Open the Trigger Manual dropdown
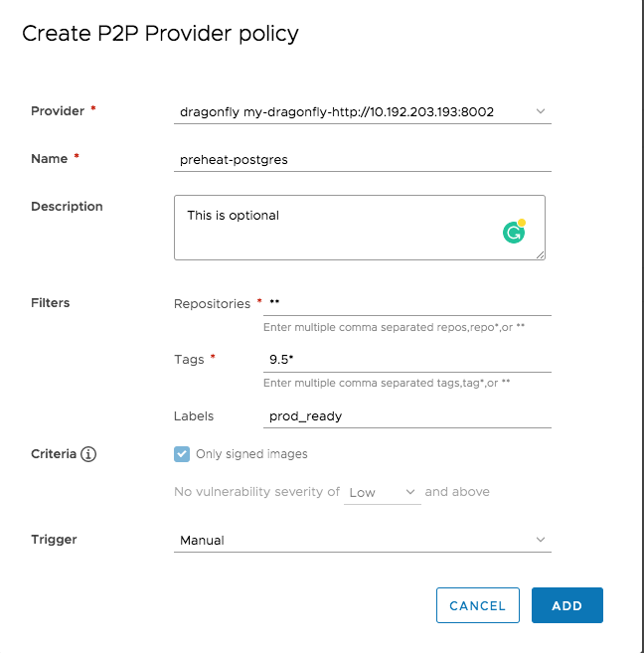This screenshot has height=653, width=644. click(362, 541)
